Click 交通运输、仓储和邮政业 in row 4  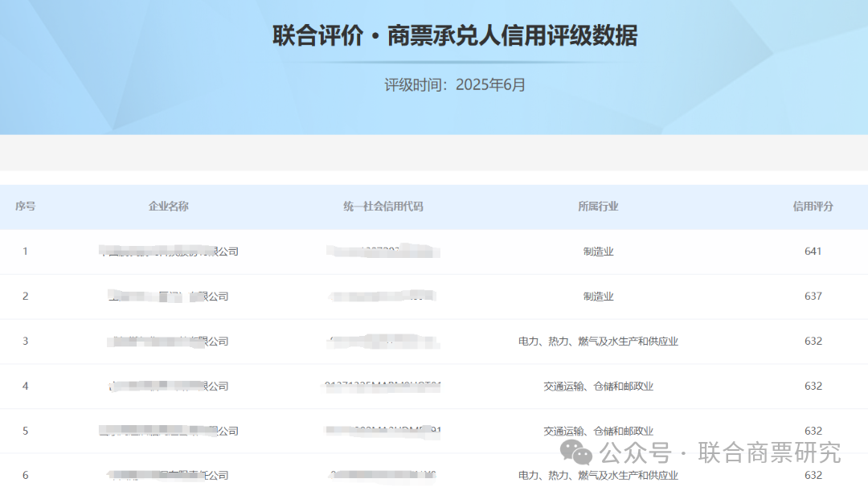coord(598,387)
